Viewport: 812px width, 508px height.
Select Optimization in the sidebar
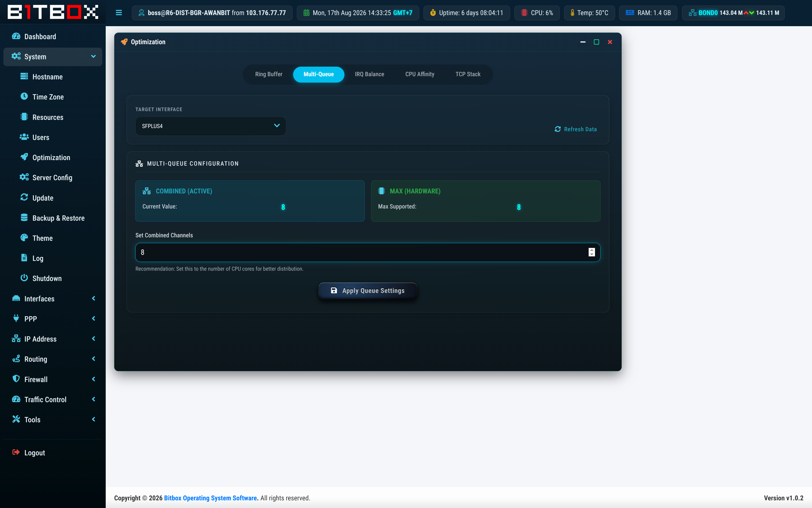click(53, 158)
